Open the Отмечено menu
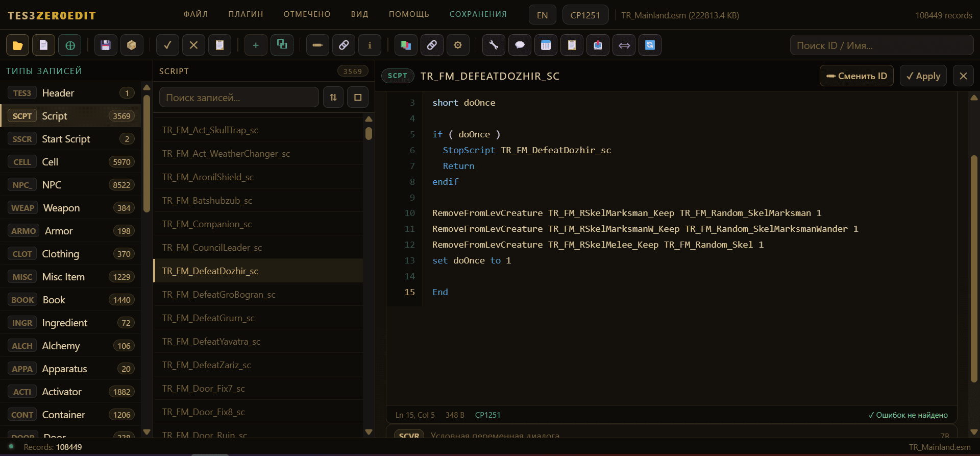This screenshot has height=456, width=980. tap(307, 14)
